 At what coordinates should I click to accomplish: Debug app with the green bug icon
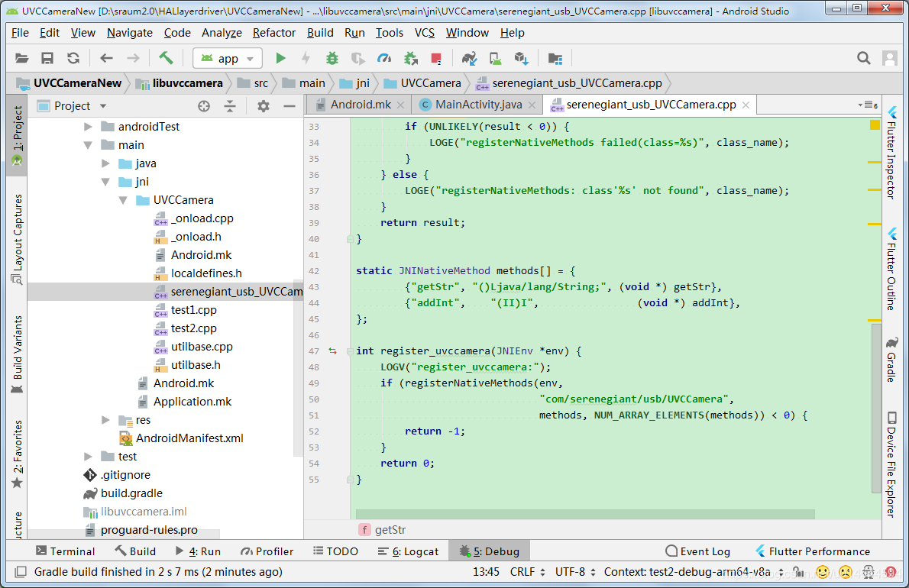(x=332, y=59)
